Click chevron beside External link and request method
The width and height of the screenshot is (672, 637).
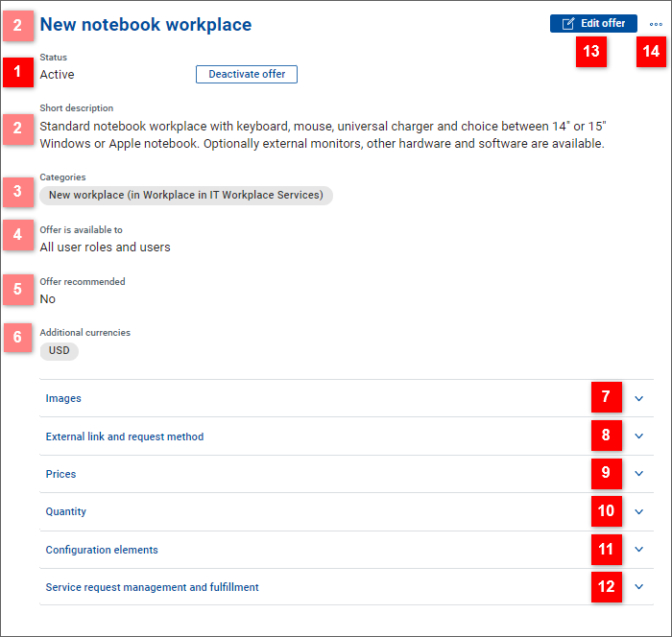tap(639, 436)
